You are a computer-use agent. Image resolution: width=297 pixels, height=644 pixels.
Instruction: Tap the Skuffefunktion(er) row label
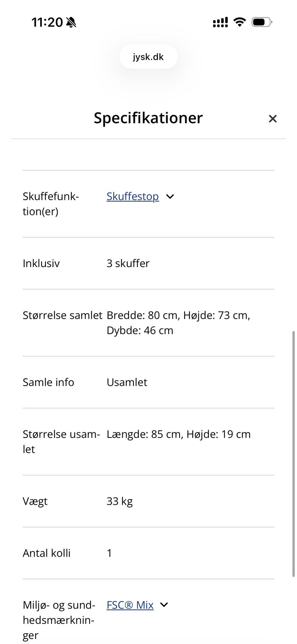[51, 204]
